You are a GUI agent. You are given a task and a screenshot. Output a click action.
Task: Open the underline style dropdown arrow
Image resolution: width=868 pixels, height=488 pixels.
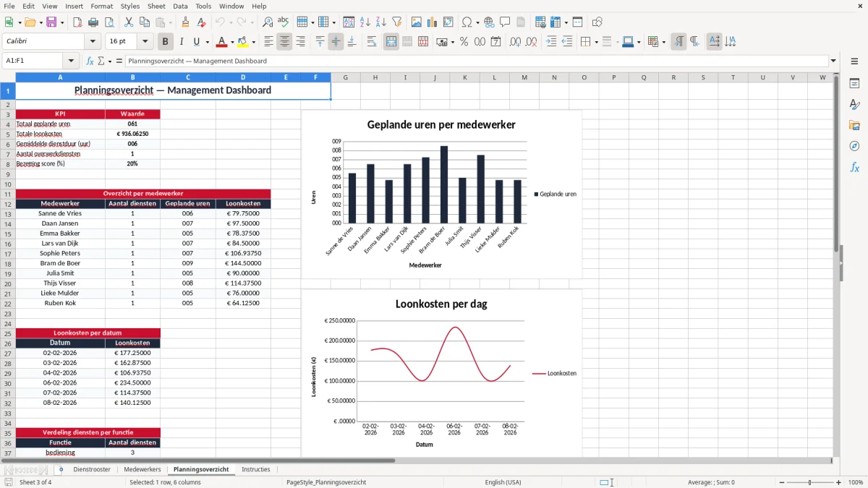point(207,42)
